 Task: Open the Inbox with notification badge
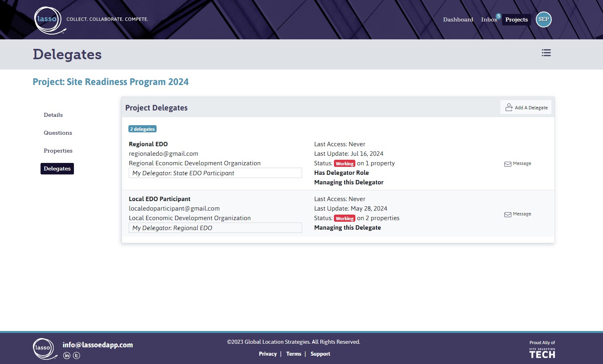pyautogui.click(x=489, y=19)
